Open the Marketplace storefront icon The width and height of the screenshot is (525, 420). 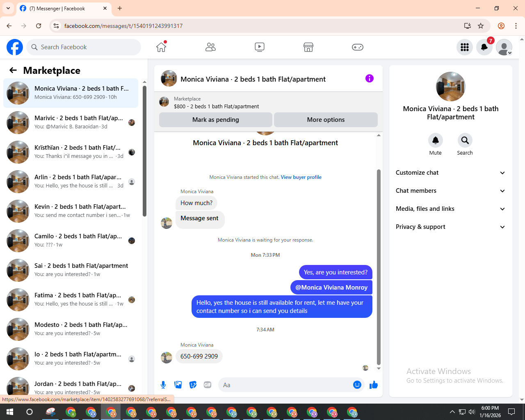[x=308, y=47]
